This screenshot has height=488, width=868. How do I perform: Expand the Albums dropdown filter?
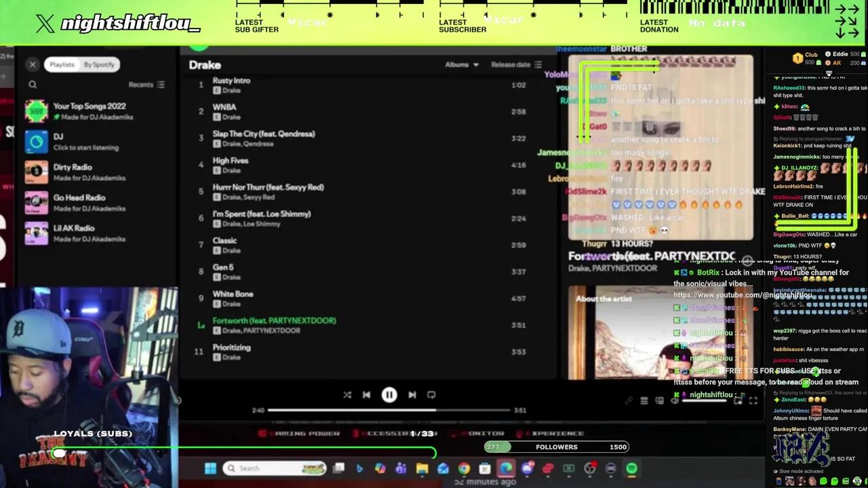tap(462, 64)
